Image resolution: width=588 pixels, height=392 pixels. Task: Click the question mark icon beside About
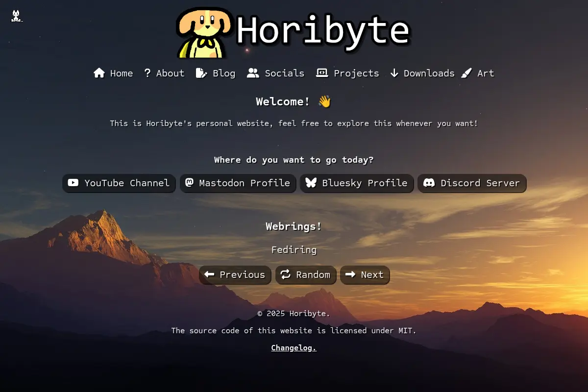click(x=147, y=73)
